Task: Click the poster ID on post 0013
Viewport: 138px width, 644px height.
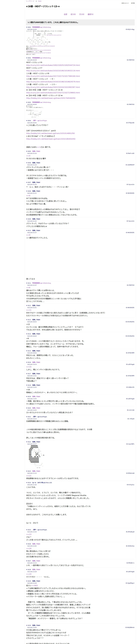Action: point(130,322)
